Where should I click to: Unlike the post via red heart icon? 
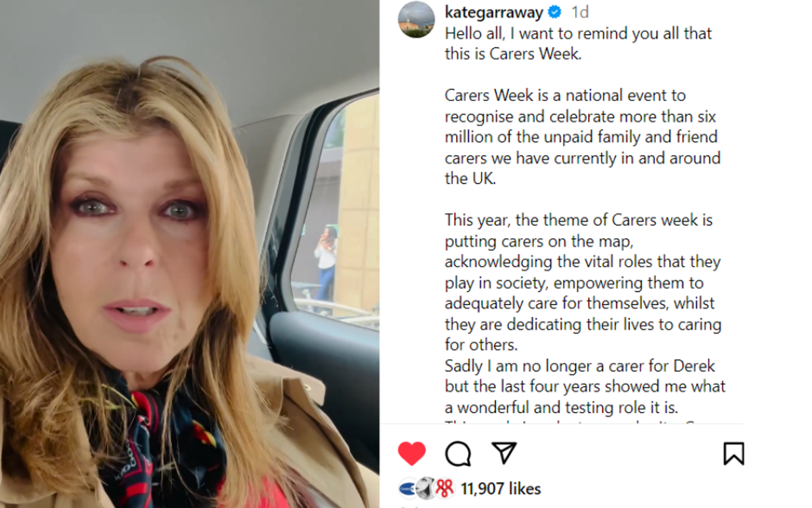coord(411,453)
